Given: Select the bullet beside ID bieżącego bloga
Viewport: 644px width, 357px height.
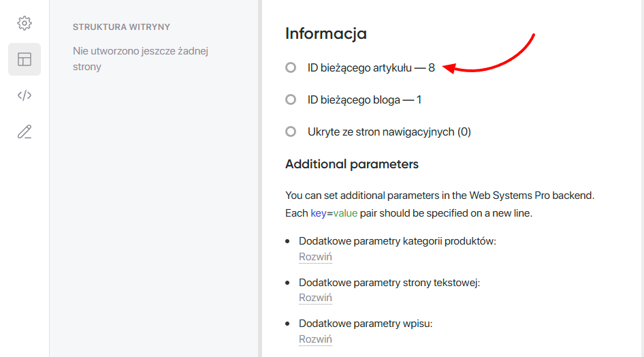Looking at the screenshot, I should 291,99.
